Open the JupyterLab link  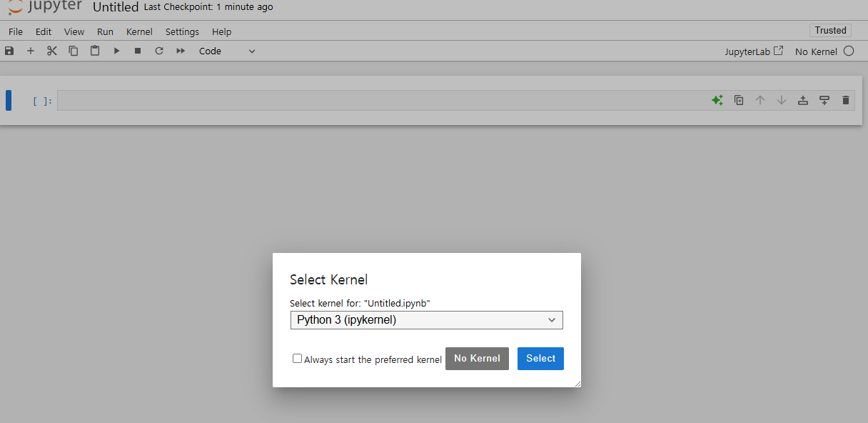click(754, 51)
